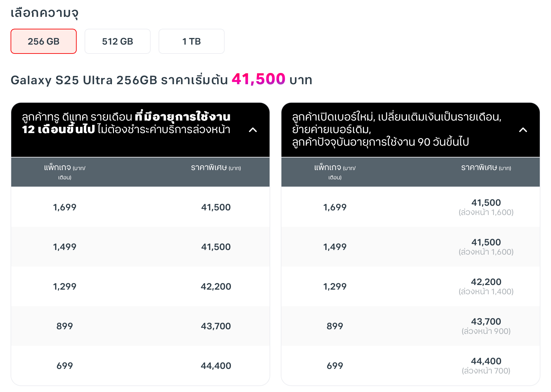The height and width of the screenshot is (392, 551).
Task: Pick the 1 TB capacity option
Action: (192, 41)
